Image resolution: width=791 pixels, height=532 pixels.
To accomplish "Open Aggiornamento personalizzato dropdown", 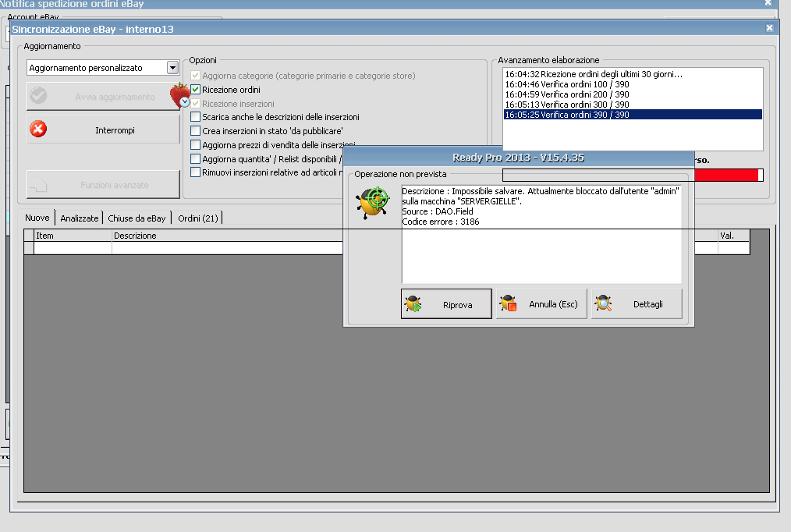I will click(x=172, y=68).
